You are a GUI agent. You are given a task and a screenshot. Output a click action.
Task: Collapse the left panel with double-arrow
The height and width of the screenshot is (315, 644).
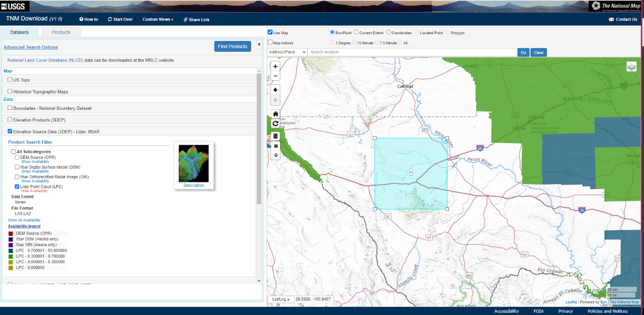(259, 44)
